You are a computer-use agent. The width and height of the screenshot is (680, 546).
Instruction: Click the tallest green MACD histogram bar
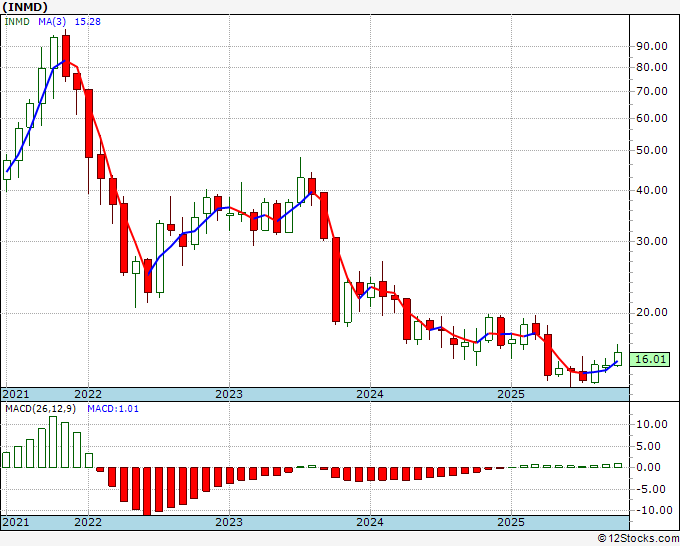(53, 442)
